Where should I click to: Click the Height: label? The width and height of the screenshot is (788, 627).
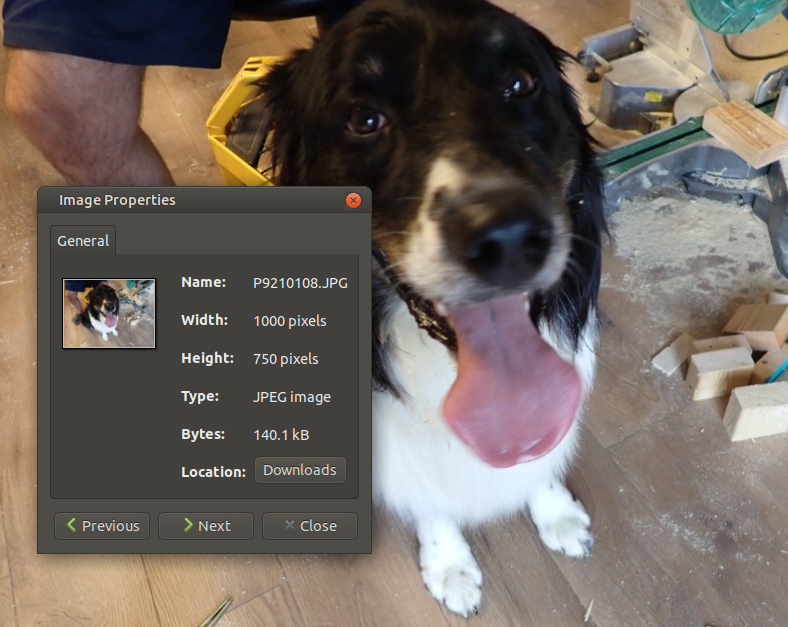click(208, 358)
